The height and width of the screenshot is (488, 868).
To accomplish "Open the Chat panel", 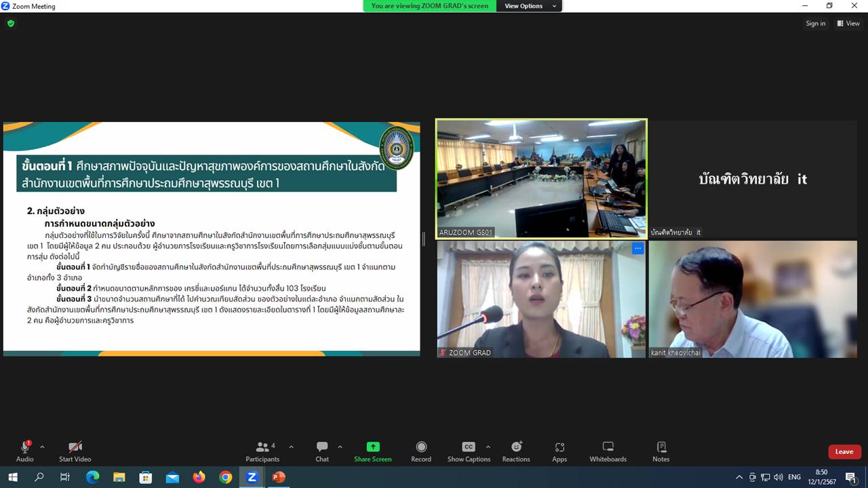I will [322, 451].
